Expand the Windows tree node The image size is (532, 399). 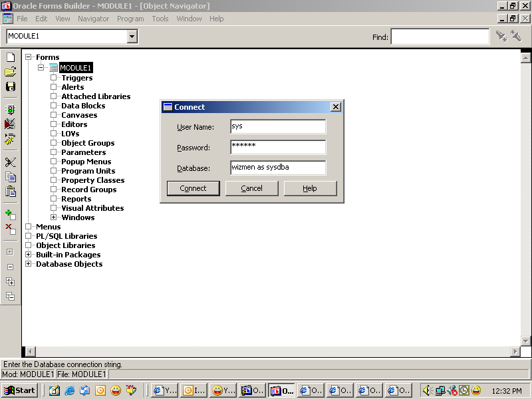[x=54, y=217]
